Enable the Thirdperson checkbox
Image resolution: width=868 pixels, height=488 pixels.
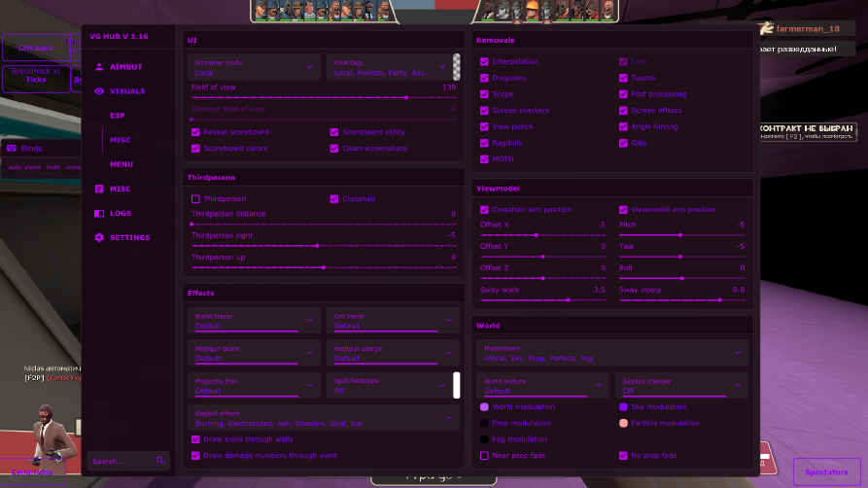coord(195,199)
